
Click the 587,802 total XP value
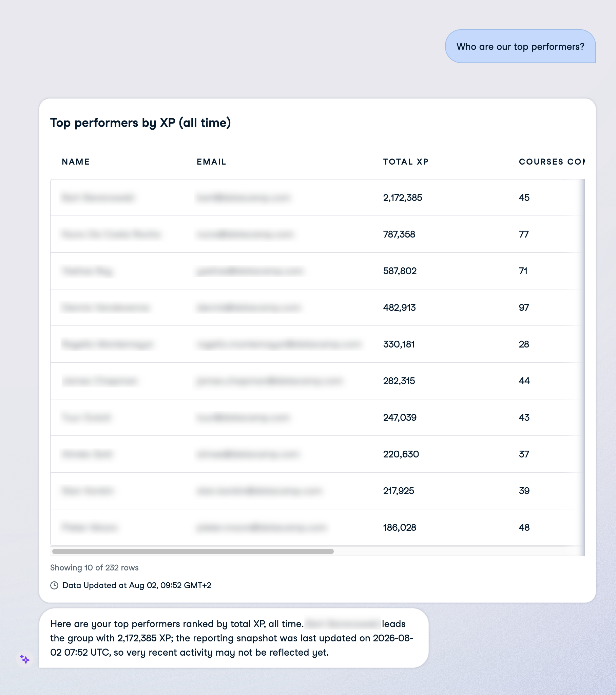(400, 271)
